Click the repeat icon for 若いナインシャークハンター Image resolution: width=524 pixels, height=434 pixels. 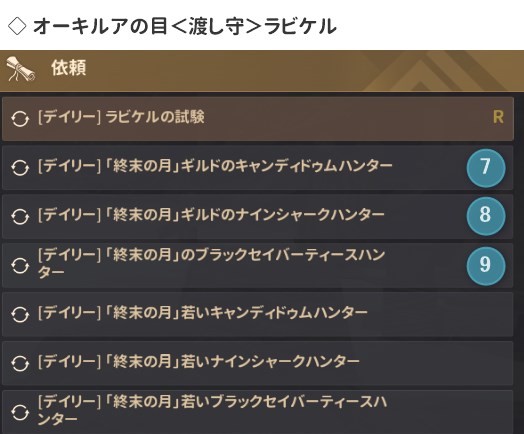point(20,363)
